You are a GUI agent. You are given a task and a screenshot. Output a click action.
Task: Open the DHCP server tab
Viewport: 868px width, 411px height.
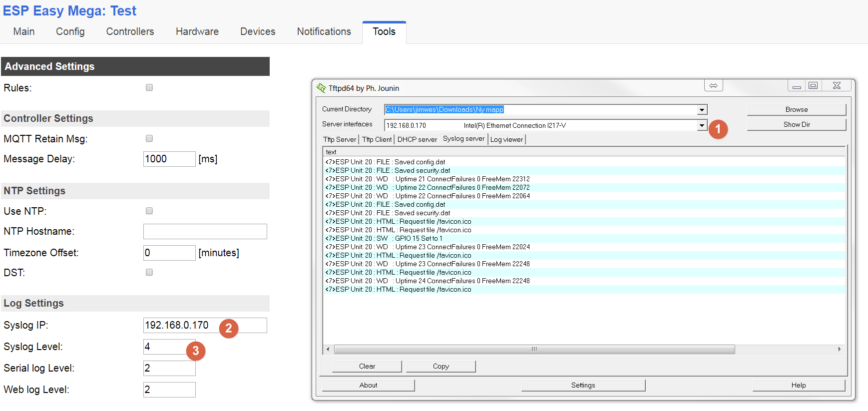tap(417, 140)
